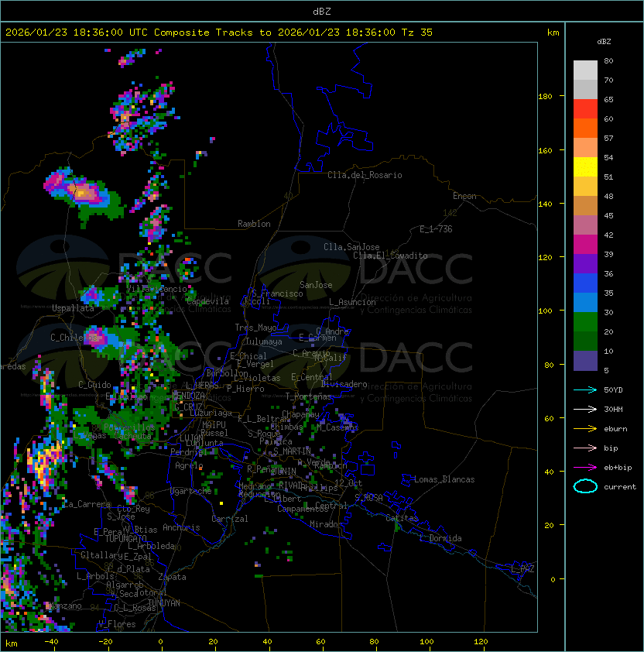Click the 180 km vertical axis tick label
This screenshot has width=644, height=652.
[545, 97]
